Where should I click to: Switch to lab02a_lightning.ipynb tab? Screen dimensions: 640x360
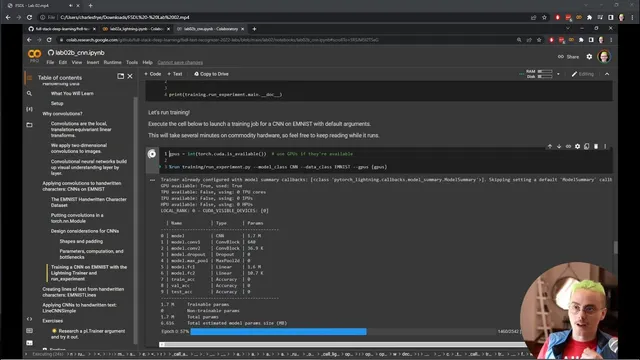pos(136,29)
